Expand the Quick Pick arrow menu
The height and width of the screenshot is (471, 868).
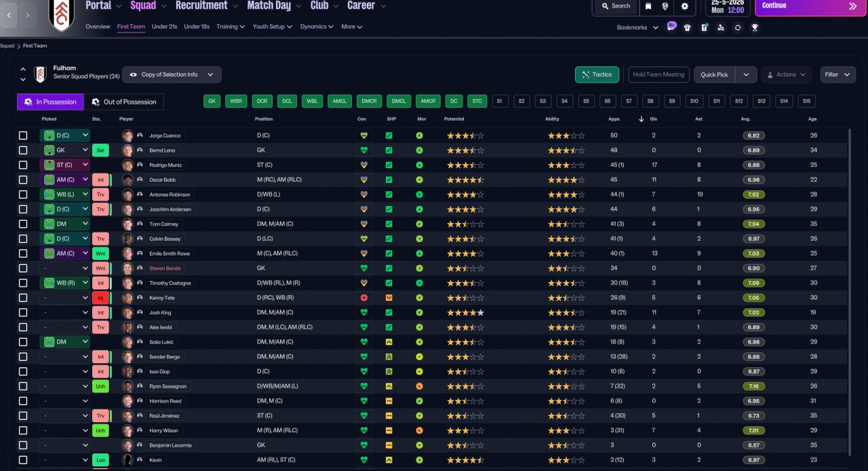coord(746,75)
